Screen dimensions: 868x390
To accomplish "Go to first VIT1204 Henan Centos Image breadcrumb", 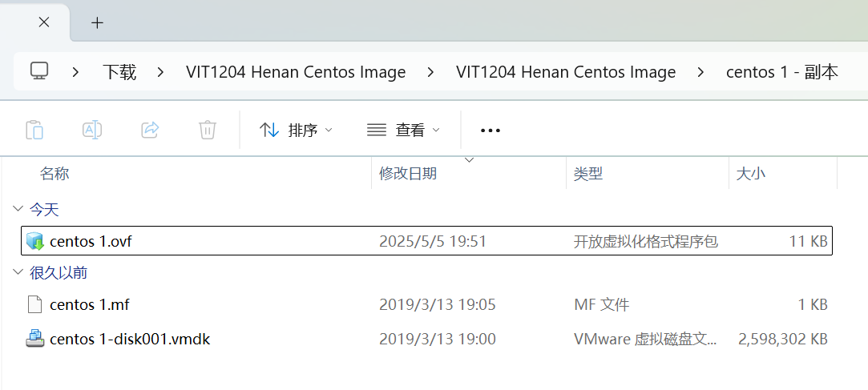I will tap(296, 72).
